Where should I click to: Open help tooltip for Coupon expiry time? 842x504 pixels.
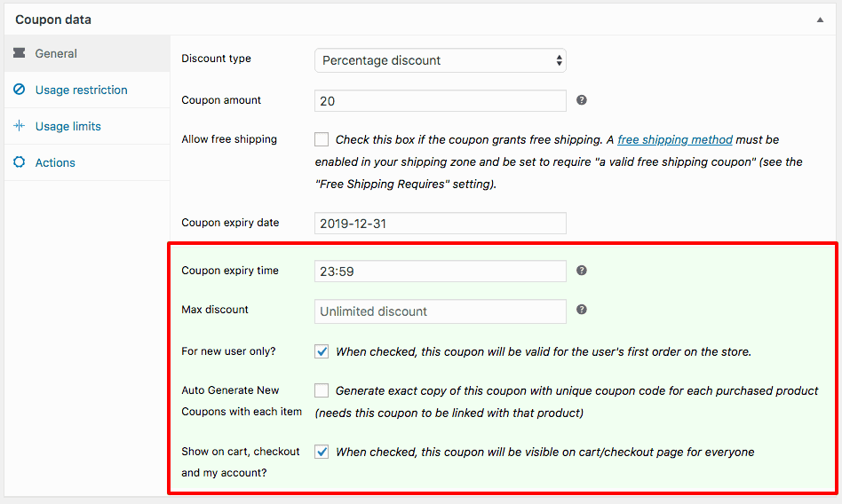coord(582,270)
